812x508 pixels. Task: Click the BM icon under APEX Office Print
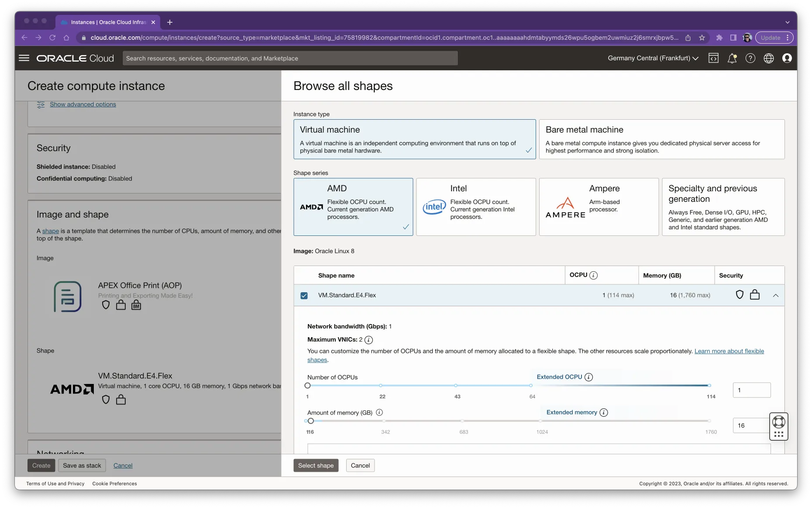(136, 305)
